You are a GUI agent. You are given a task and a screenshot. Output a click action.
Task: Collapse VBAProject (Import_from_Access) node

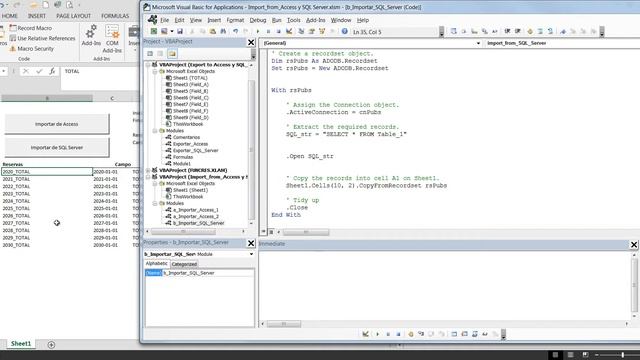148,177
